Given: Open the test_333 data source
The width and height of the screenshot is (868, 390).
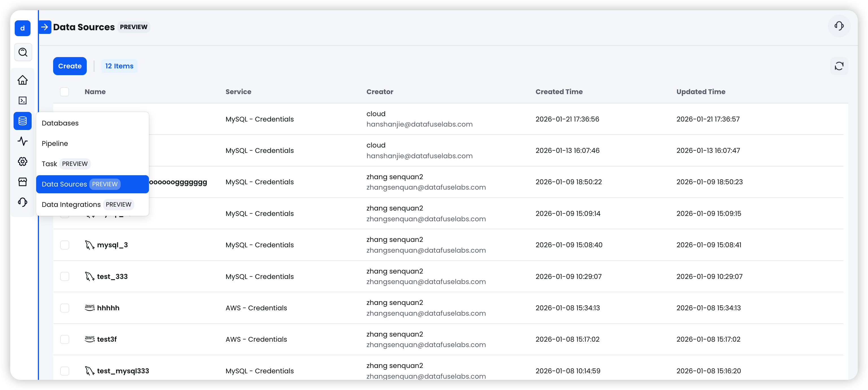Looking at the screenshot, I should pyautogui.click(x=112, y=277).
